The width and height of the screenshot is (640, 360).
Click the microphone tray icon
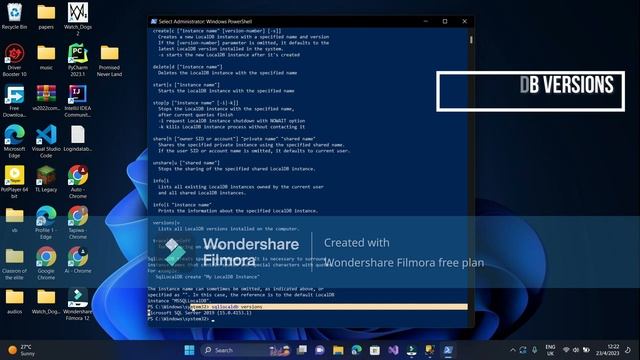point(534,350)
